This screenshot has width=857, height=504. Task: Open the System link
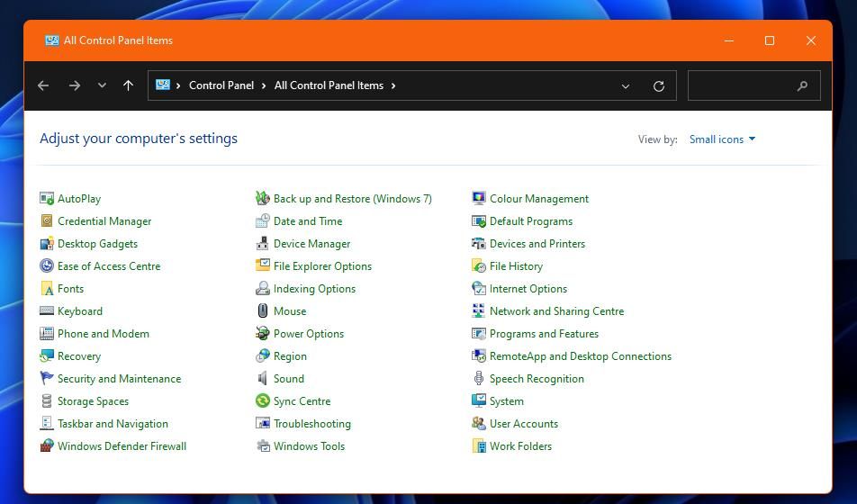tap(507, 401)
